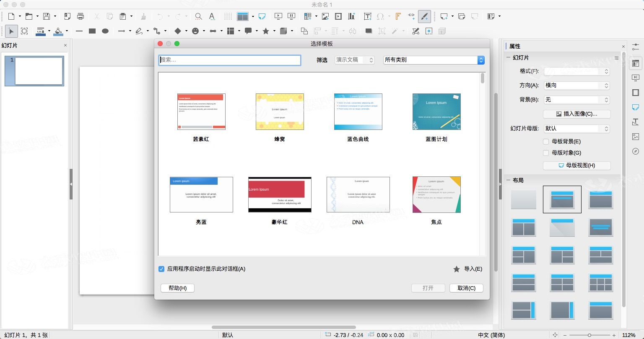Open the 方向 orientation dropdown
Image resolution: width=644 pixels, height=339 pixels.
[x=576, y=85]
